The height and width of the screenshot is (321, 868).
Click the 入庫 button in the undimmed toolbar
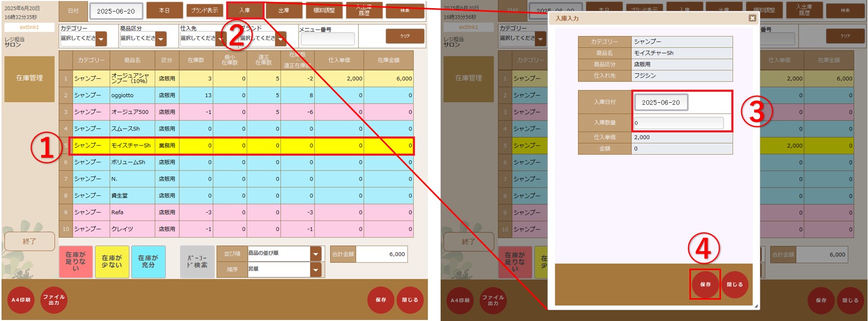(245, 10)
